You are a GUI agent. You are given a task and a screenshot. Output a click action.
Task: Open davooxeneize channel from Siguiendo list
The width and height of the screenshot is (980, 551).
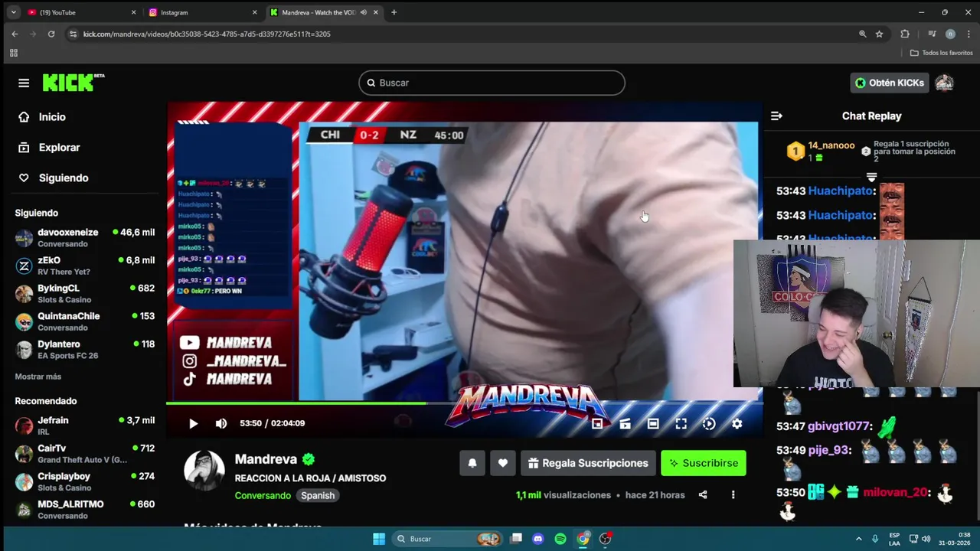coord(85,237)
